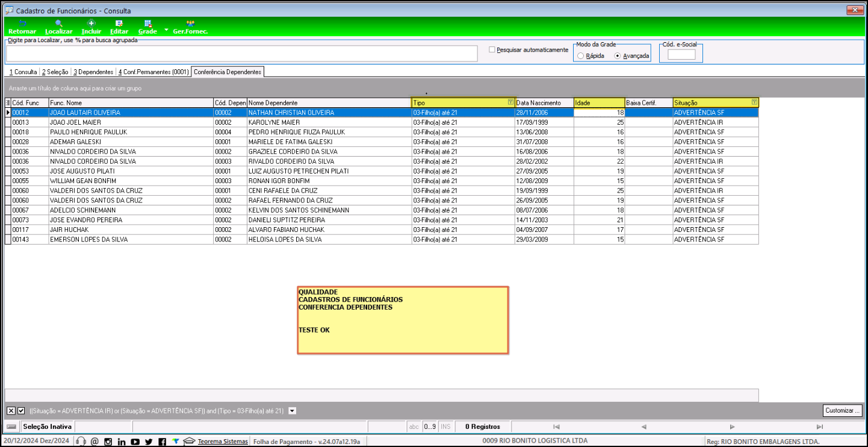Click the RONAN IGOR BONFIM cell
The width and height of the screenshot is (868, 447).
[329, 181]
